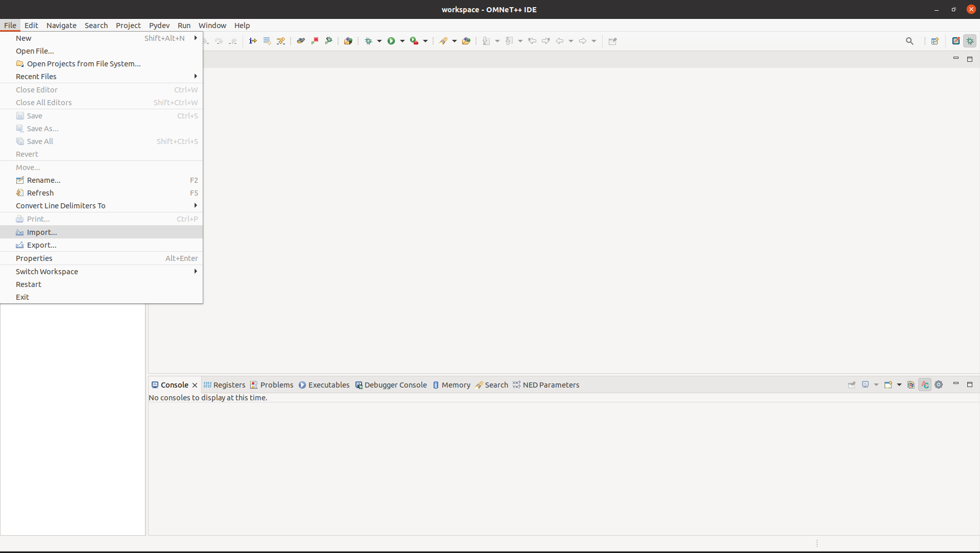Close the Console tab with its X
The image size is (980, 553).
(x=195, y=385)
